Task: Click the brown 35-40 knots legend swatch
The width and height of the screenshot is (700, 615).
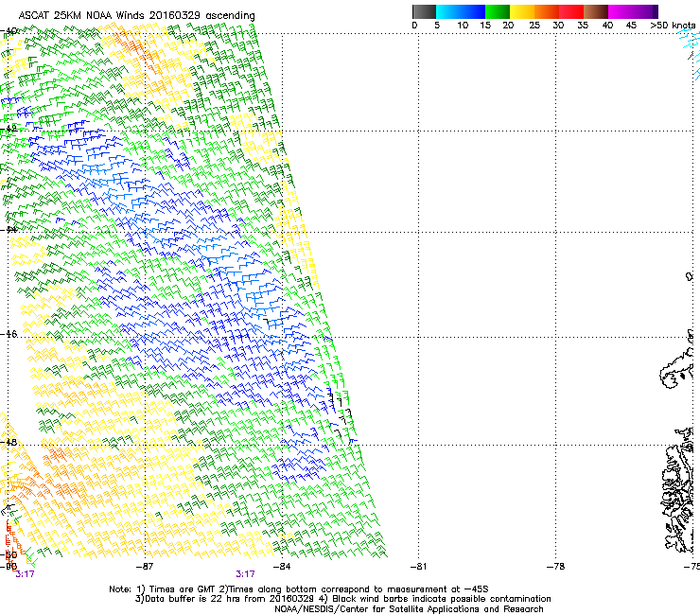Action: coord(596,11)
